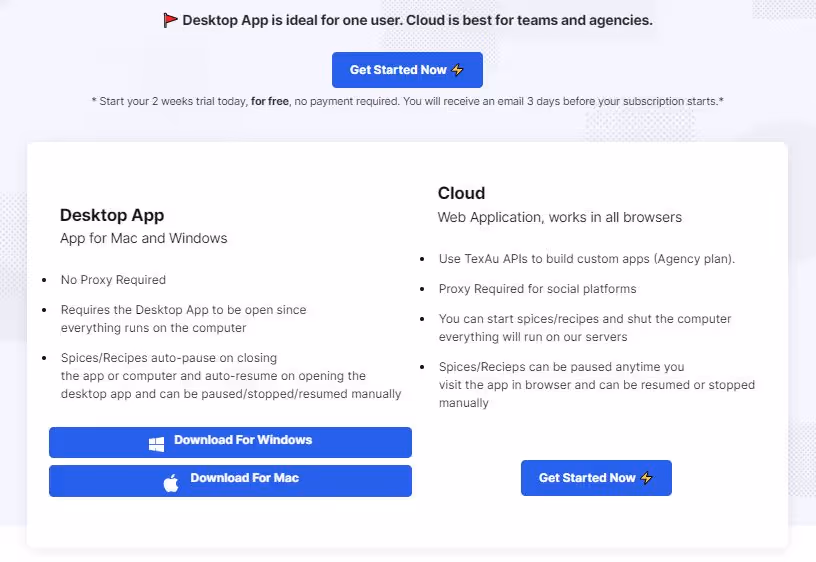Click 'No Proxy Required' bullet
Viewport: 816px width, 562px height.
(x=113, y=279)
